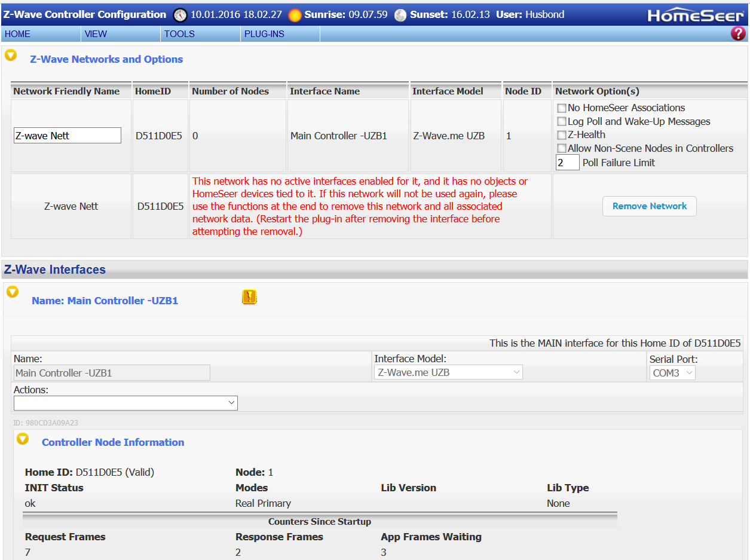Viewport: 750px width, 560px height.
Task: Open the Interface Model dropdown
Action: pyautogui.click(x=448, y=372)
